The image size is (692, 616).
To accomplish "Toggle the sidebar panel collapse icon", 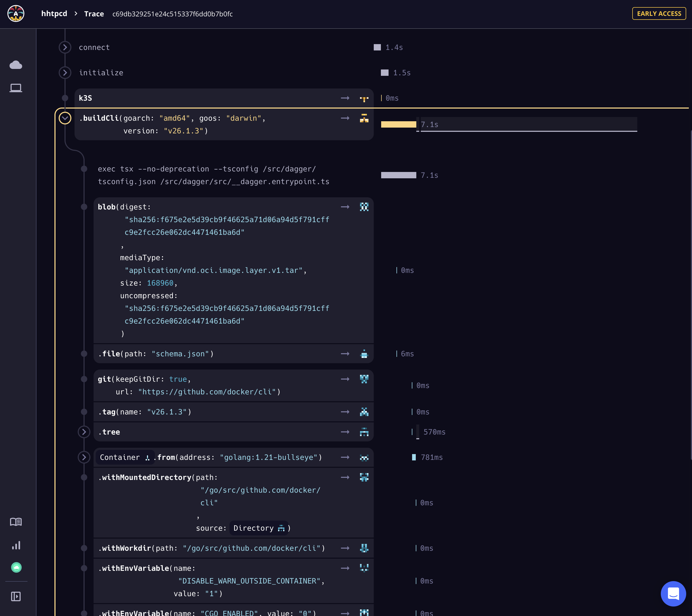I will tap(16, 596).
